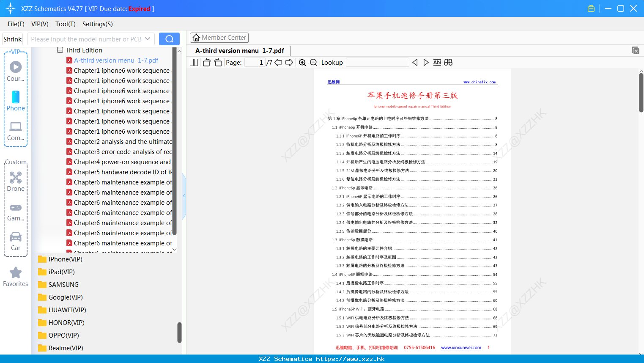Viewport: 644px width, 363px height.
Task: Focus the Lookup text field
Action: point(378,63)
